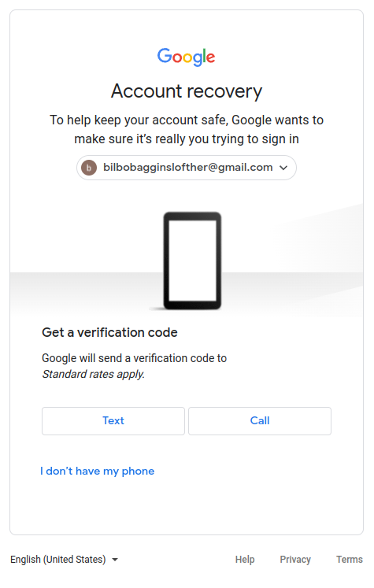Choose Text to receive the code
The width and height of the screenshot is (374, 588).
pyautogui.click(x=113, y=421)
